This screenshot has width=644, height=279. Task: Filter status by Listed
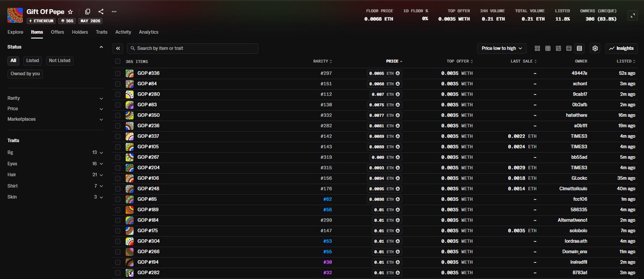[x=33, y=61]
